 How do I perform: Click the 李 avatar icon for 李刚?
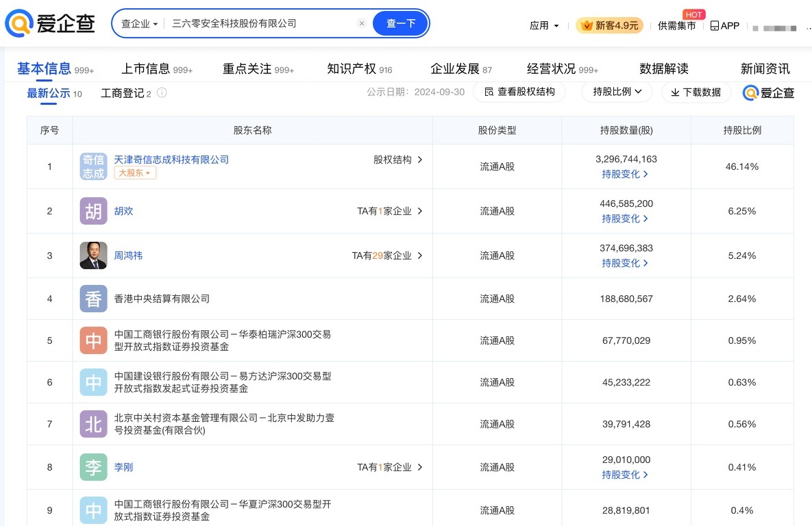point(93,467)
